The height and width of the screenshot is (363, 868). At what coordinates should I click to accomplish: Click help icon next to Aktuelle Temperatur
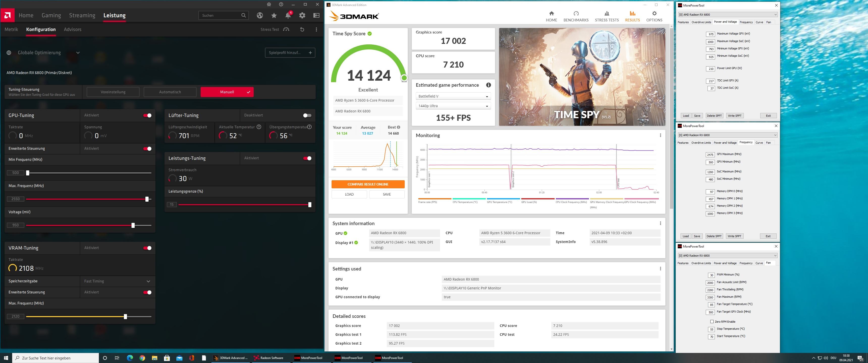[x=259, y=127]
